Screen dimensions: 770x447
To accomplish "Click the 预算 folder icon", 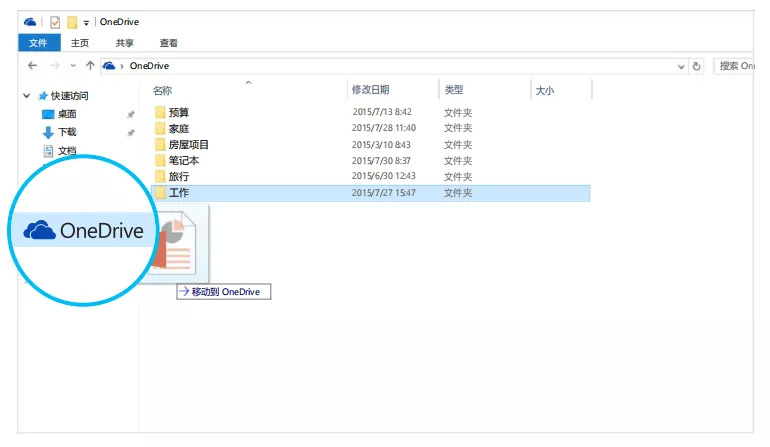I will tap(160, 112).
